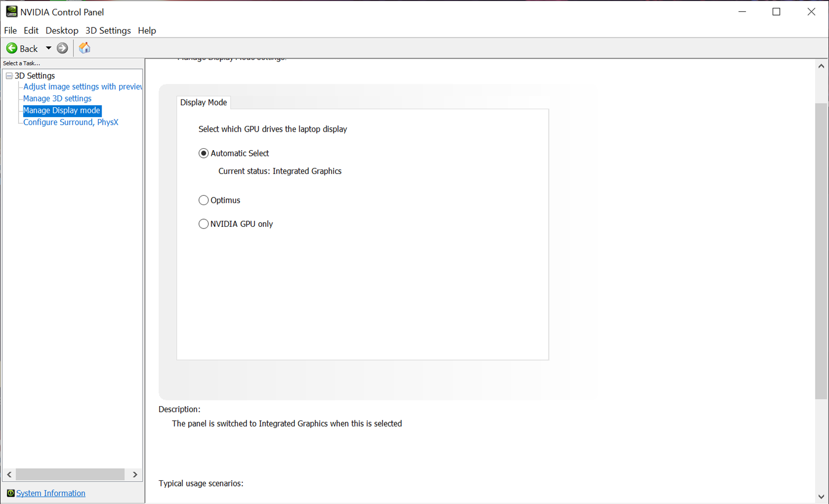
Task: Collapse the 3D Settings tree node
Action: [x=9, y=76]
